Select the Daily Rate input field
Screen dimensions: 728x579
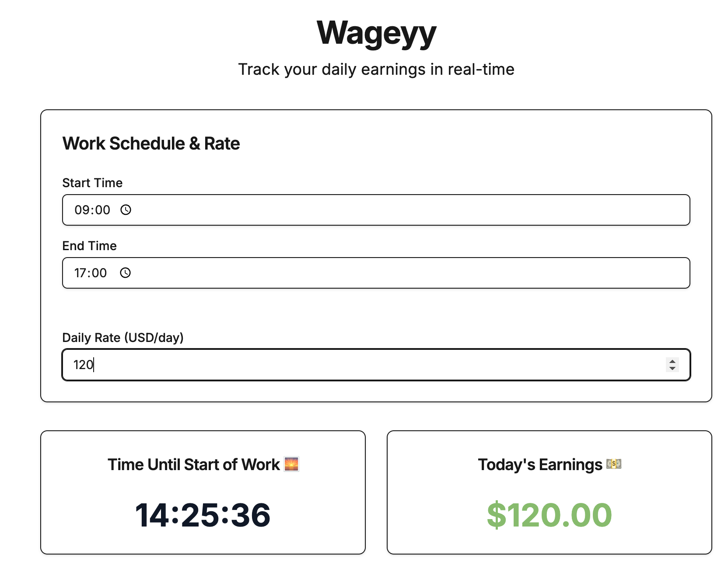pos(306,364)
